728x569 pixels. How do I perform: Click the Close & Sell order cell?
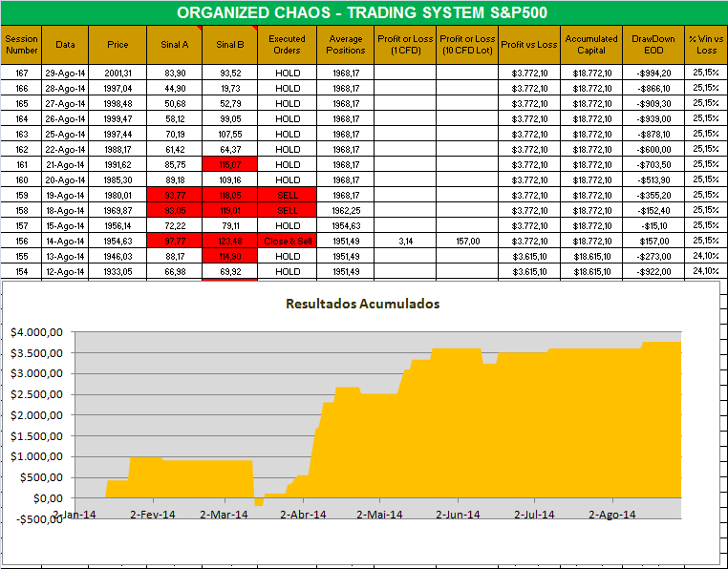(x=287, y=241)
